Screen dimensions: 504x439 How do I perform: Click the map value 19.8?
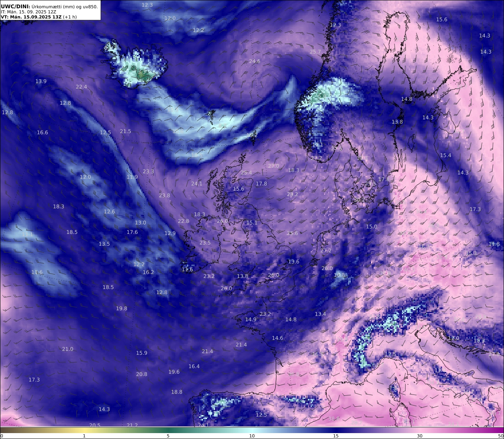pyautogui.click(x=122, y=308)
